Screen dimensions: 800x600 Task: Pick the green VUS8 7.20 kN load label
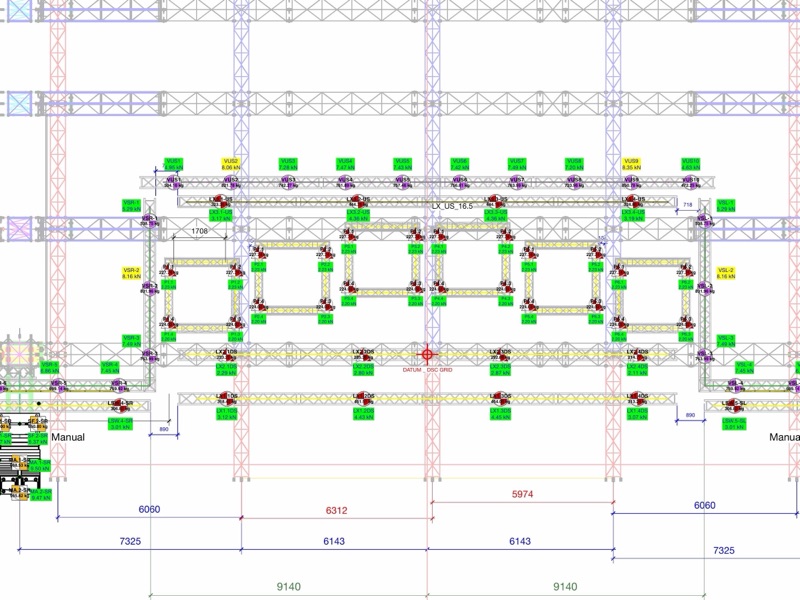(574, 164)
